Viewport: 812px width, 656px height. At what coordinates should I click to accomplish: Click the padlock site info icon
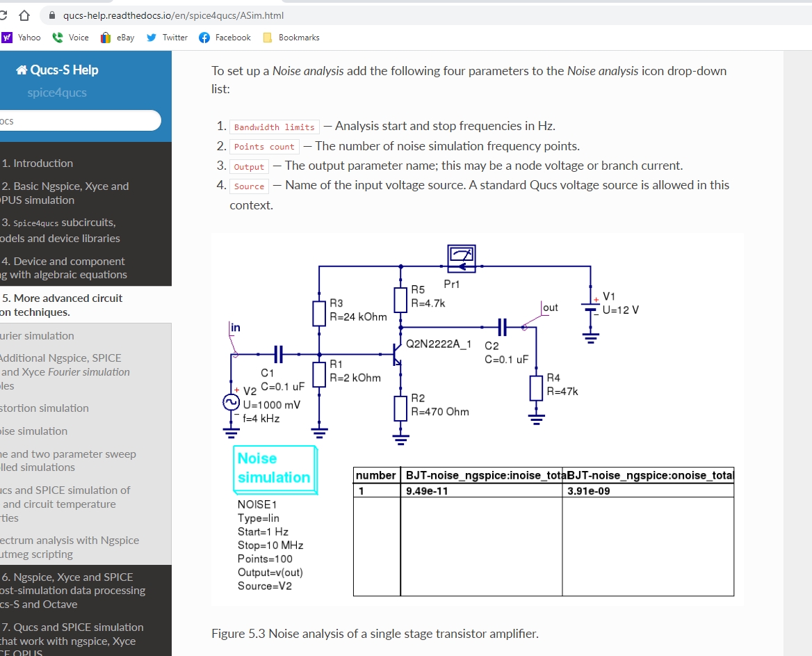click(x=51, y=15)
